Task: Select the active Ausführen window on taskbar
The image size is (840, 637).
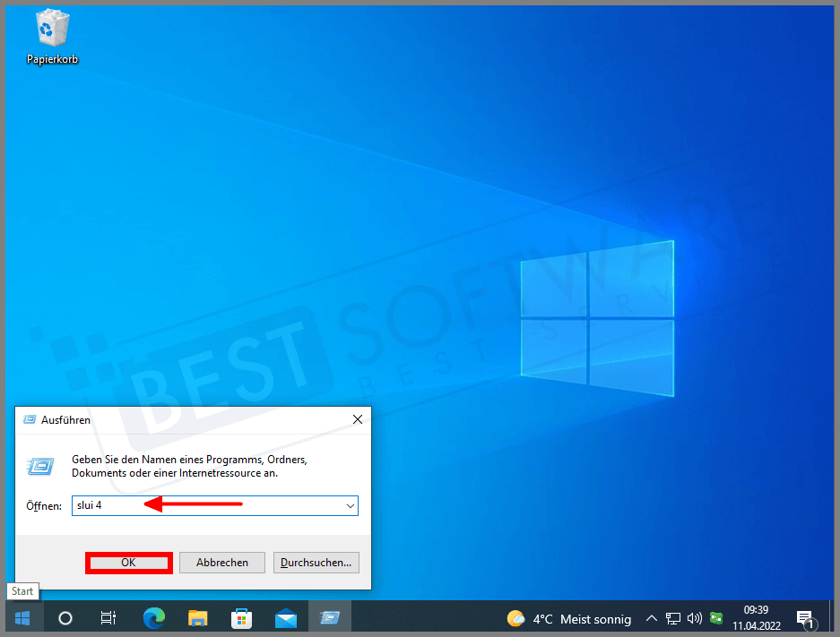Action: pyautogui.click(x=329, y=617)
